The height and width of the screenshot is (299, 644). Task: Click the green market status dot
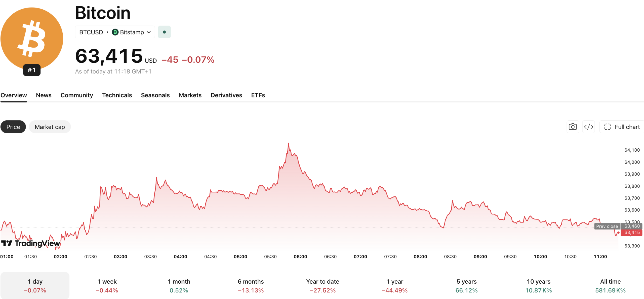coord(164,32)
